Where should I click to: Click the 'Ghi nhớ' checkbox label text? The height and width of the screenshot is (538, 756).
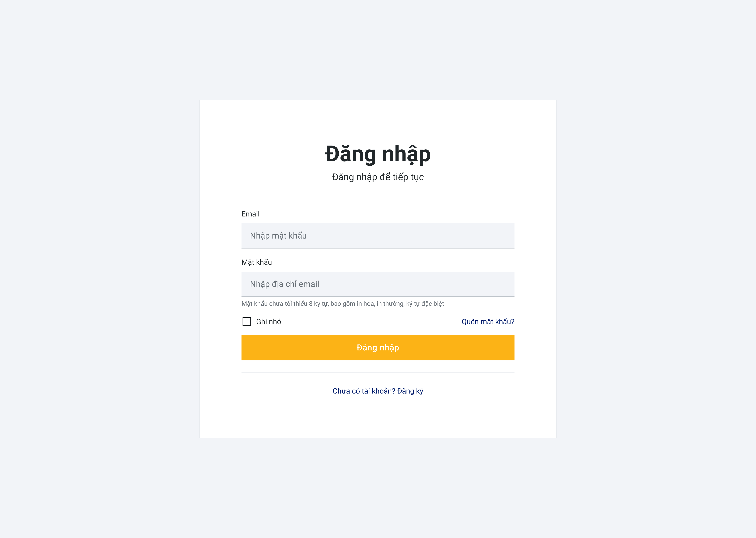(x=268, y=322)
